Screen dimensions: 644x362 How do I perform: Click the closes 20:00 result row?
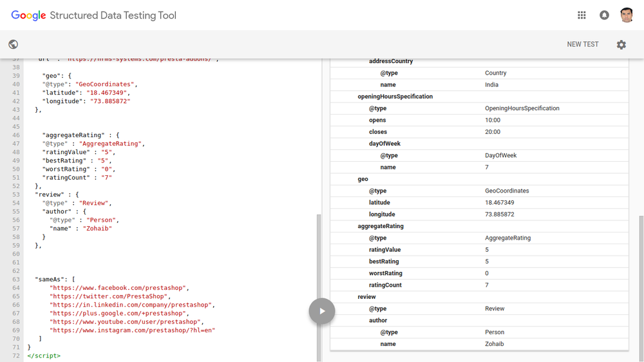point(479,132)
